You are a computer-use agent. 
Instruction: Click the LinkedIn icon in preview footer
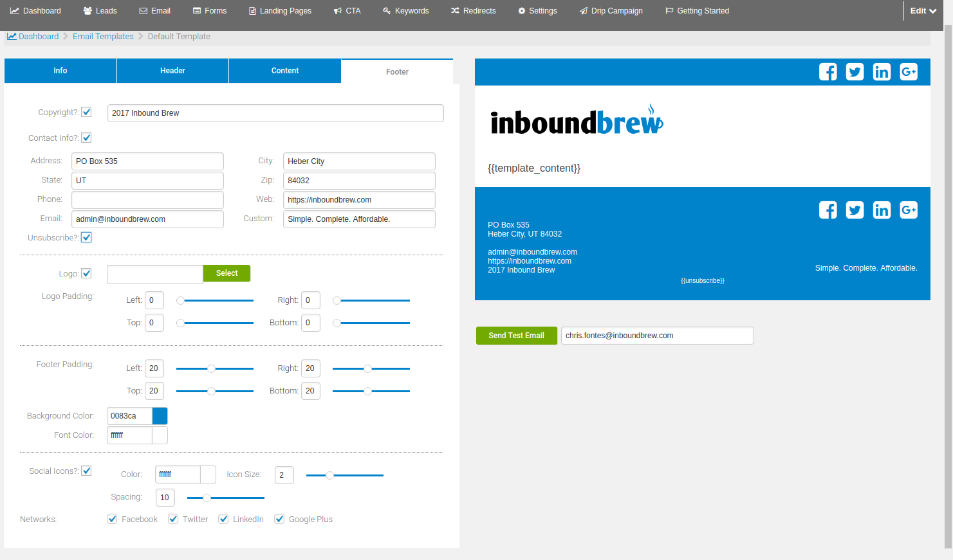pos(882,210)
